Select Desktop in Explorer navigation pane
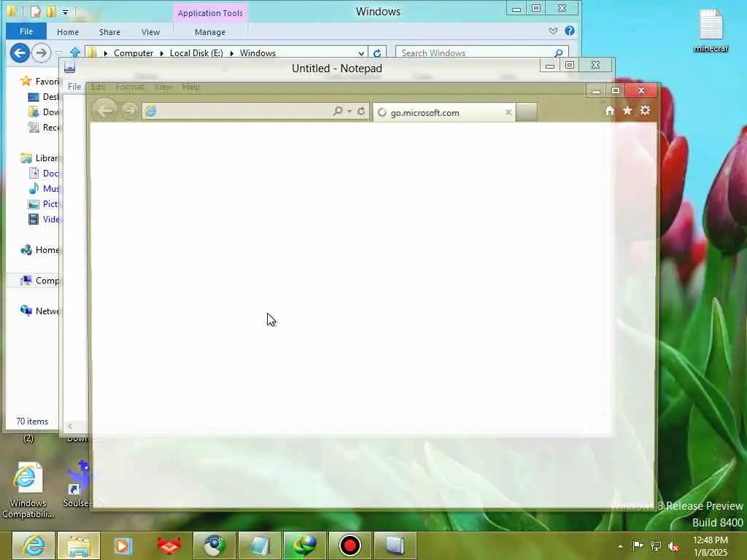Viewport: 747px width, 560px height. coord(43,97)
